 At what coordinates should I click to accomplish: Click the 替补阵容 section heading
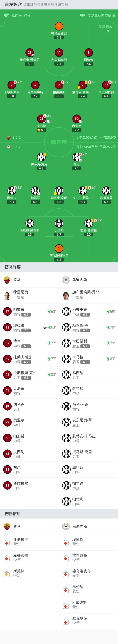13,267
